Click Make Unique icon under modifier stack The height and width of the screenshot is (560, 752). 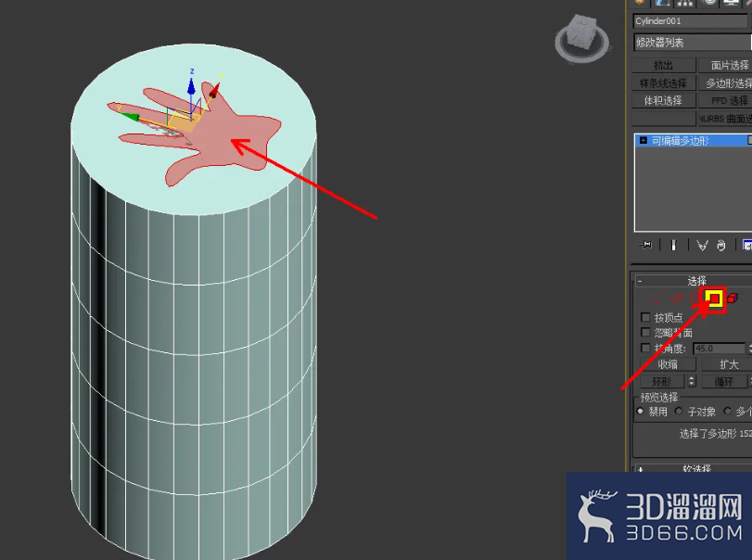click(x=702, y=246)
